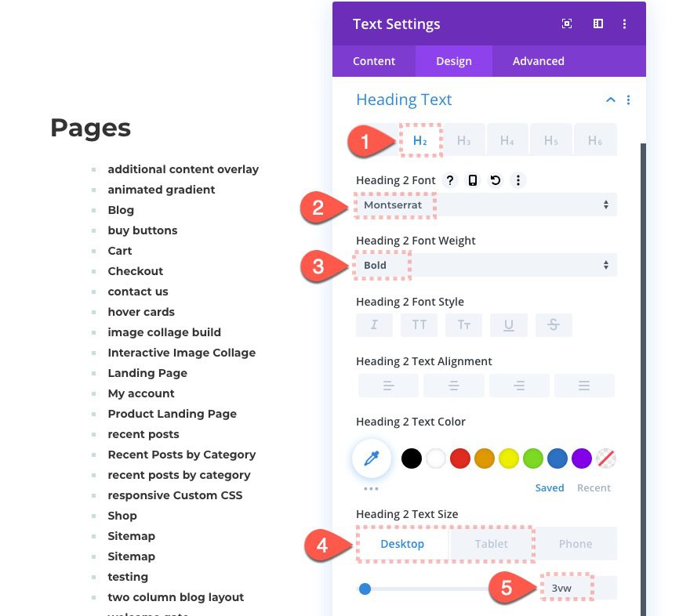The image size is (690, 616).
Task: Select the justified text alignment option
Action: click(583, 385)
